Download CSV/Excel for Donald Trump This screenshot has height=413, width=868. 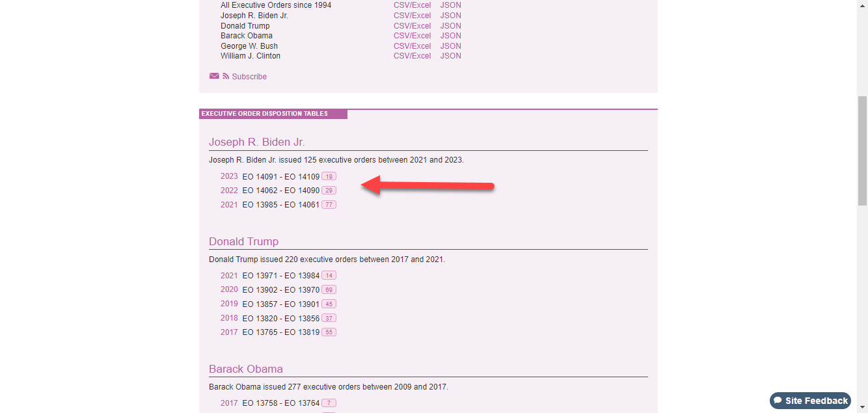click(412, 26)
